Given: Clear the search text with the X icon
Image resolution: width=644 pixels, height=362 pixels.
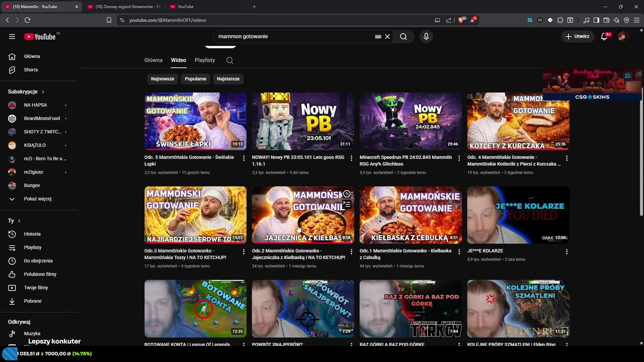Looking at the screenshot, I should tap(387, 36).
